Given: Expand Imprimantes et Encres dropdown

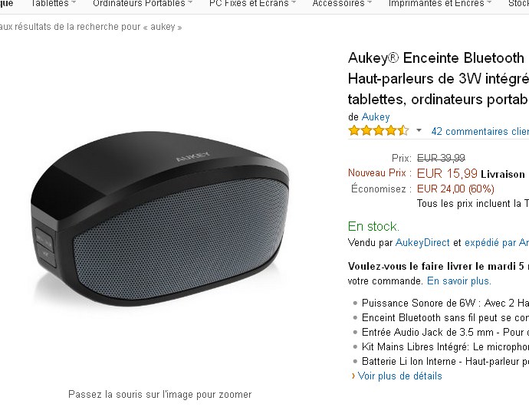Looking at the screenshot, I should [439, 3].
